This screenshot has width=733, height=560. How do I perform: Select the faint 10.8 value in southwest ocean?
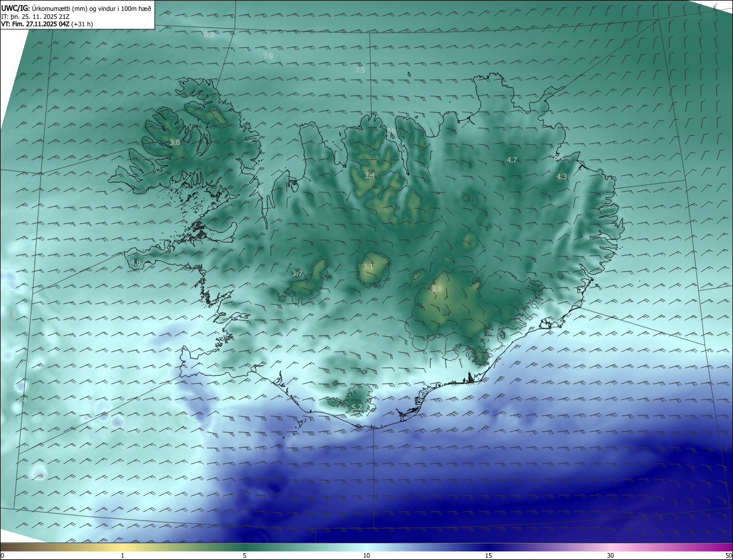pos(39,476)
